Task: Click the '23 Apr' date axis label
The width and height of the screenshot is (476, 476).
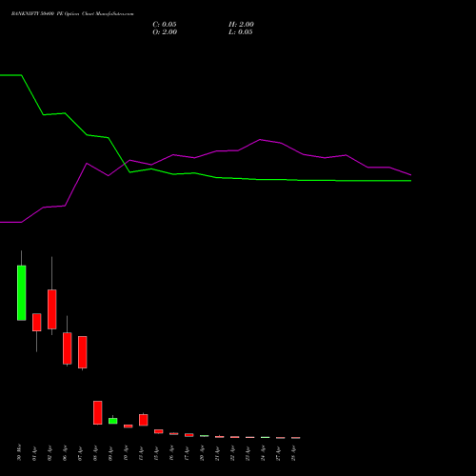Action: pyautogui.click(x=248, y=453)
